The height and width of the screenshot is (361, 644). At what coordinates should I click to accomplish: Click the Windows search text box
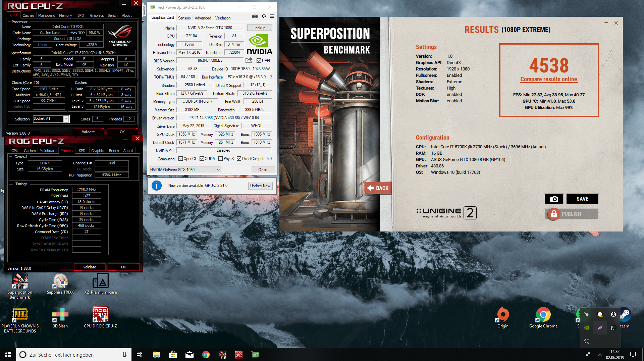coord(74,355)
